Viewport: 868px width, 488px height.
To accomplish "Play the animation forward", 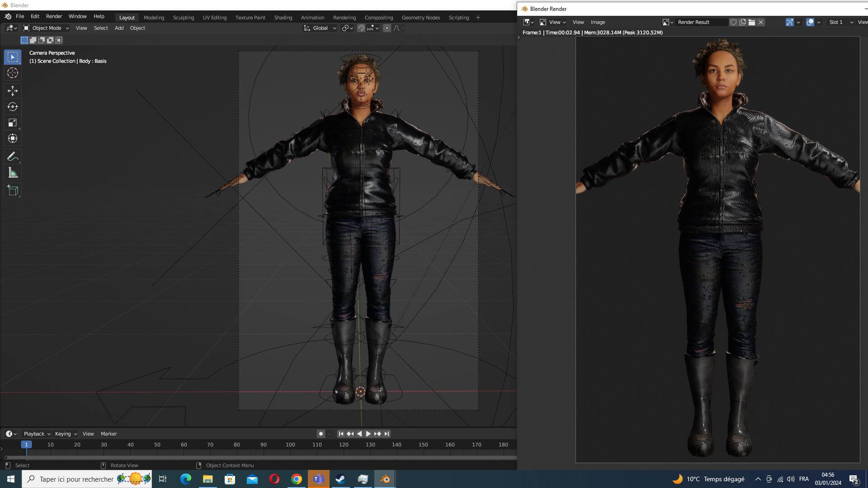I will point(368,434).
